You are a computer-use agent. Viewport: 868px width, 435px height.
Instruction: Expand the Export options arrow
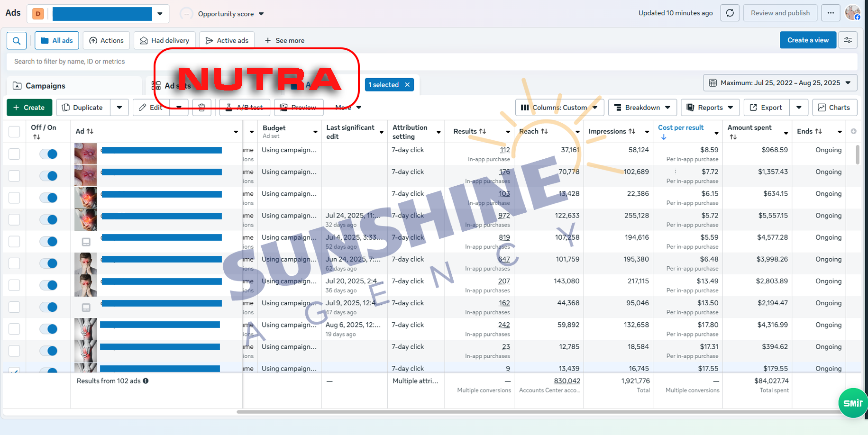point(799,108)
